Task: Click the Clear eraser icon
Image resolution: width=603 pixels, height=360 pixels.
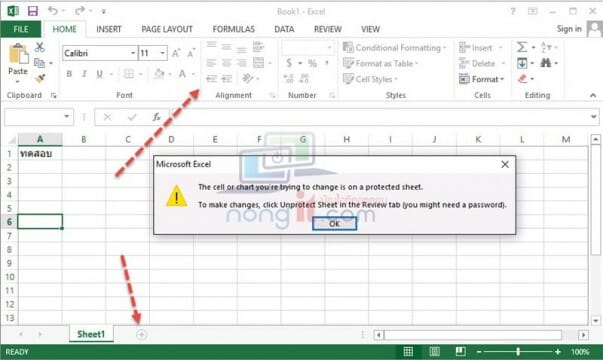Action: 522,79
